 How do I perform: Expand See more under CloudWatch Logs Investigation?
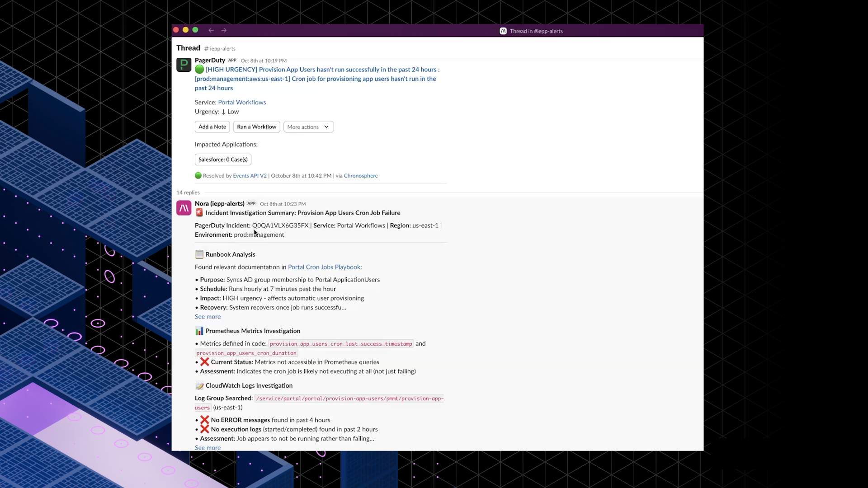coord(208,448)
